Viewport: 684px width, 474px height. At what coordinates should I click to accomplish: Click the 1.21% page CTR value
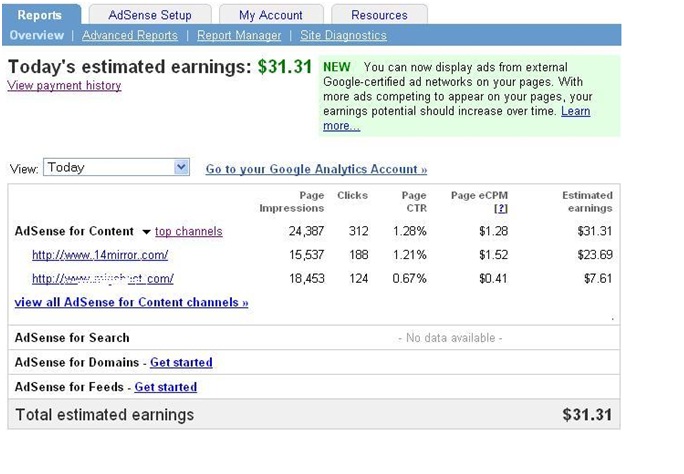coord(409,255)
